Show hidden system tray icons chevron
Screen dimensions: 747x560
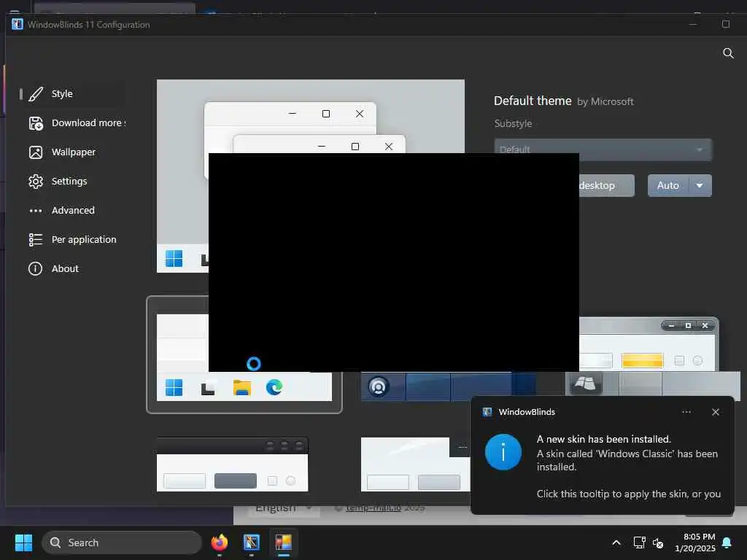point(616,542)
